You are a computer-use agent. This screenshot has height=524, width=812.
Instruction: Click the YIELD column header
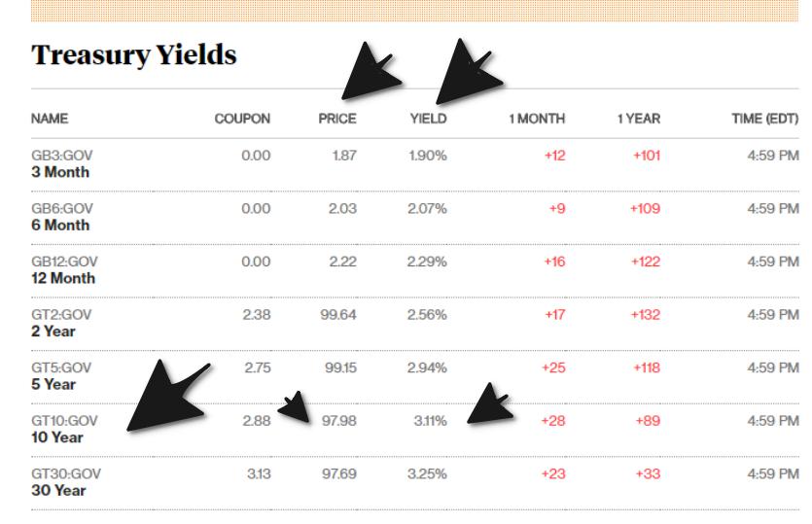coord(427,119)
